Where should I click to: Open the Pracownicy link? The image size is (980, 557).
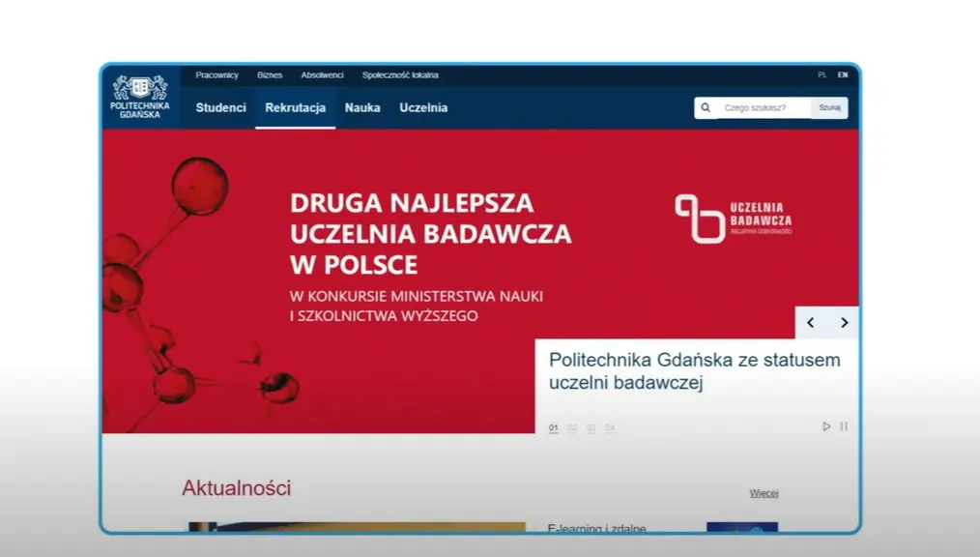(216, 75)
